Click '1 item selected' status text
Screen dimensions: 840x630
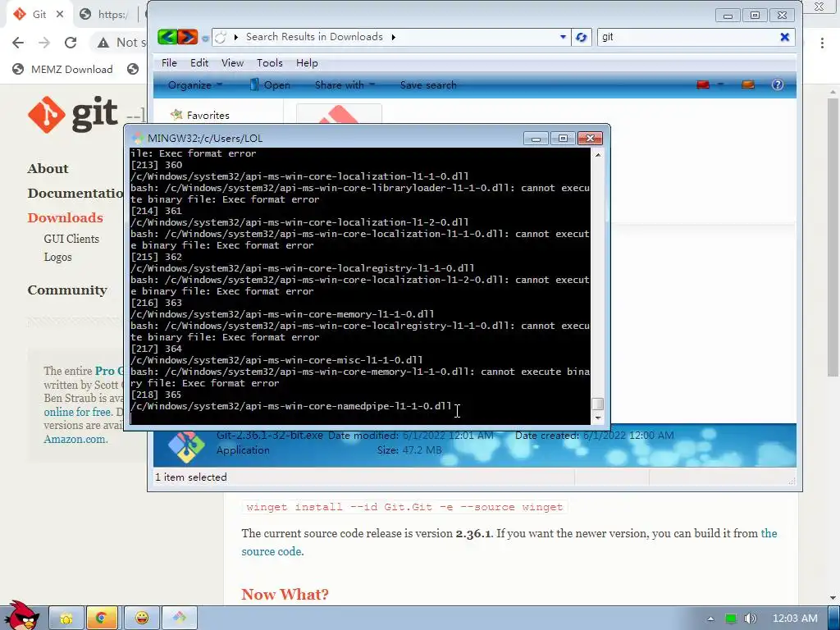coord(190,477)
